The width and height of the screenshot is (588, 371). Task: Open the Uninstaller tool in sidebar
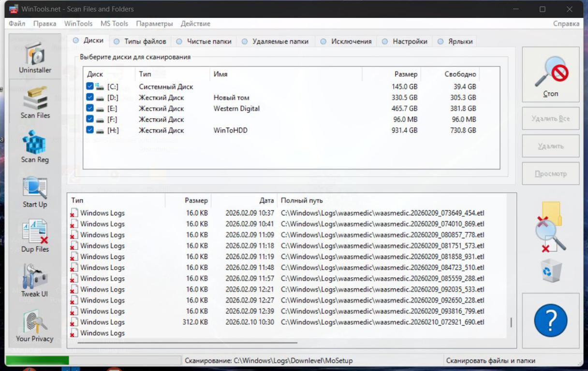[35, 57]
